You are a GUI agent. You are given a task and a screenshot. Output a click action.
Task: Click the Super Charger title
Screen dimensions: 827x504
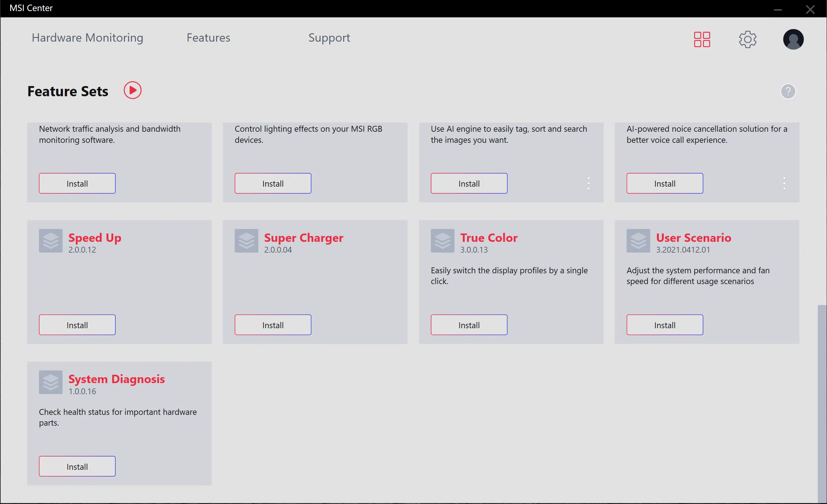[303, 238]
